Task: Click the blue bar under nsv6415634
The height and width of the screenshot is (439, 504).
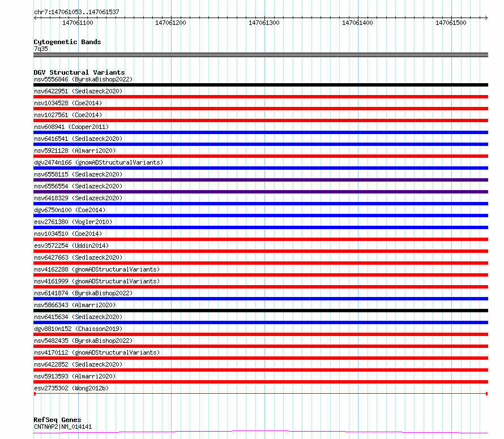Action: tap(260, 323)
